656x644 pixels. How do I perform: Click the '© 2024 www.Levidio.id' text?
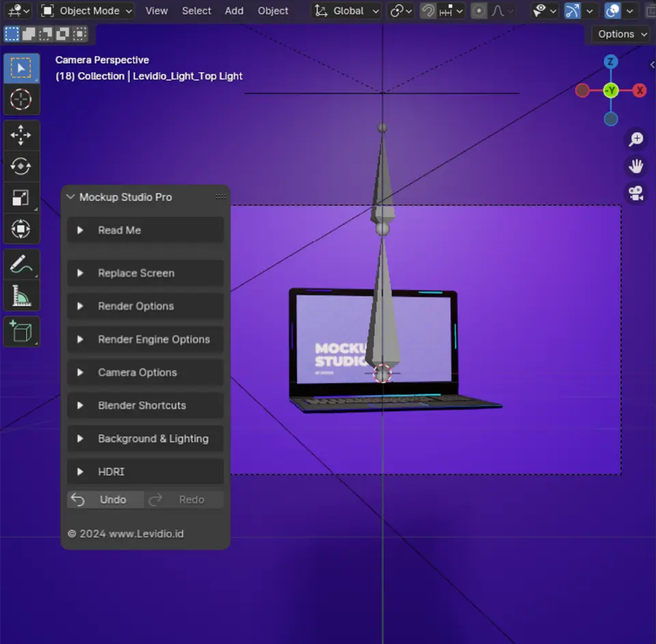(126, 534)
